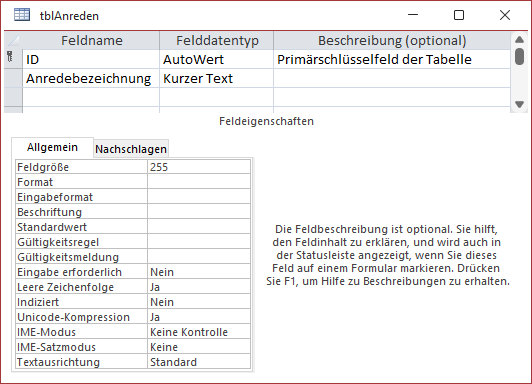Click the IME-Satzmodus value Keine
This screenshot has height=384, width=532.
point(199,347)
